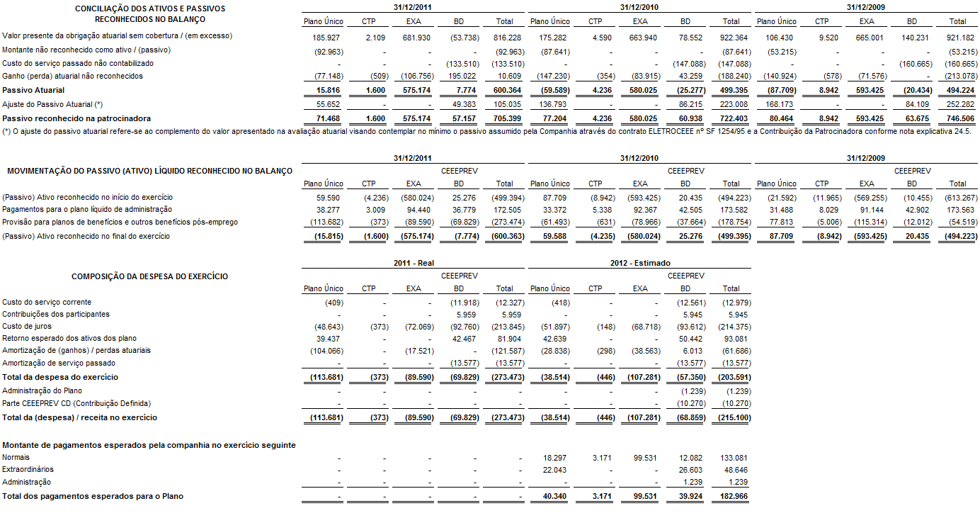Click the adjustment value 223.008
The image size is (980, 518).
click(x=734, y=104)
